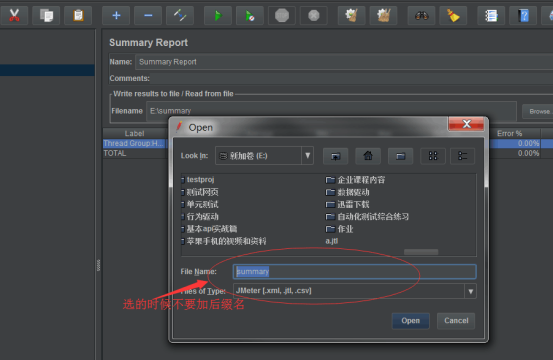Viewport: 553px width, 360px height.
Task: Click the Shutdown test icon
Action: [314, 16]
